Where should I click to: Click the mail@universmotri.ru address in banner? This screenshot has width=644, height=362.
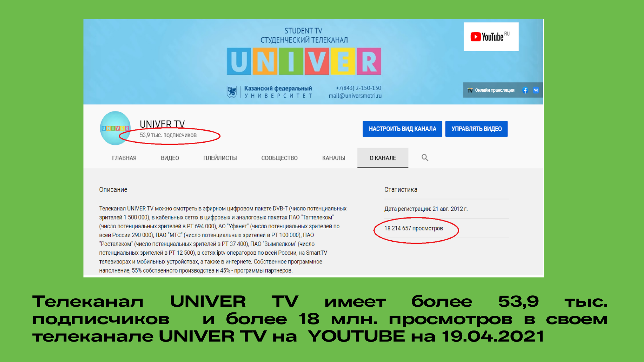click(x=355, y=96)
